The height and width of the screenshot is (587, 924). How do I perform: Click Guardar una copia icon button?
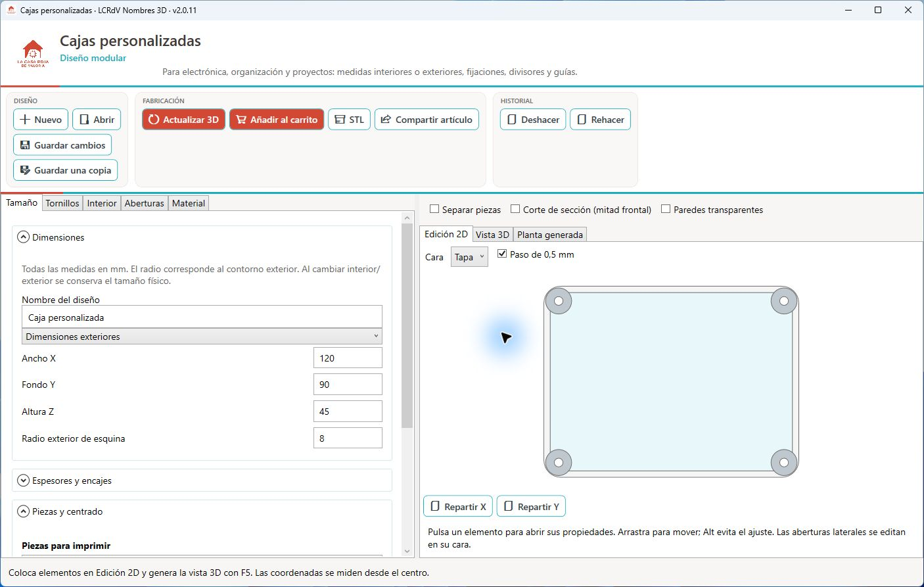[66, 170]
